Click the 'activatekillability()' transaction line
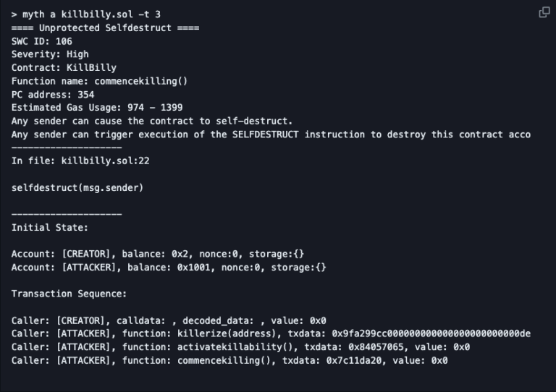Image resolution: width=556 pixels, height=392 pixels. pyautogui.click(x=240, y=346)
